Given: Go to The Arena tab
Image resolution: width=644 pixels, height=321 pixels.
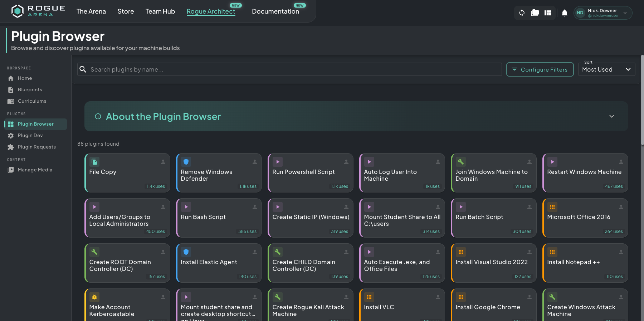Looking at the screenshot, I should 91,11.
